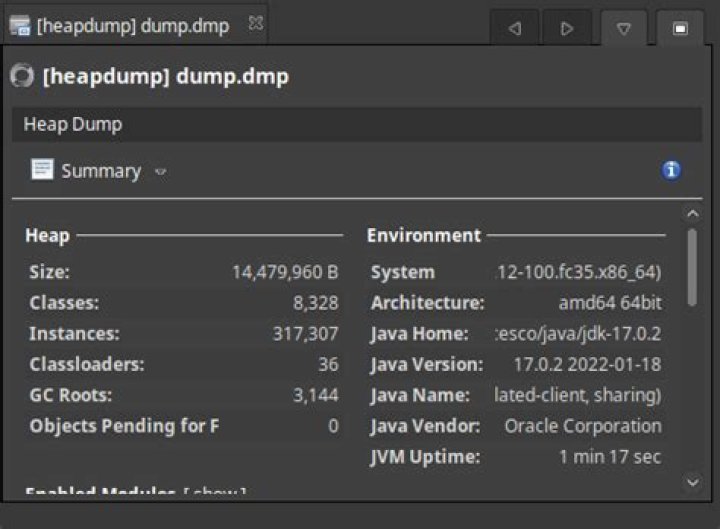Click the Summary label

[x=100, y=171]
